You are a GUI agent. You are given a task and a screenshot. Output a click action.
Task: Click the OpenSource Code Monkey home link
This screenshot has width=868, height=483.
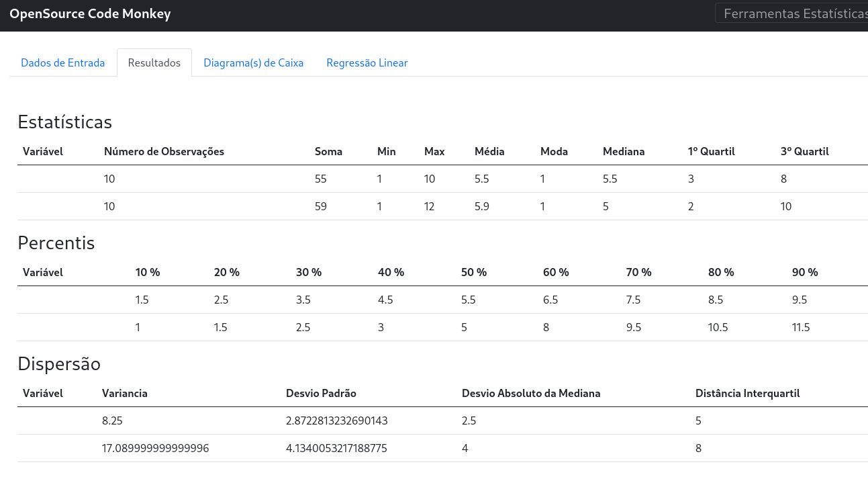[90, 13]
